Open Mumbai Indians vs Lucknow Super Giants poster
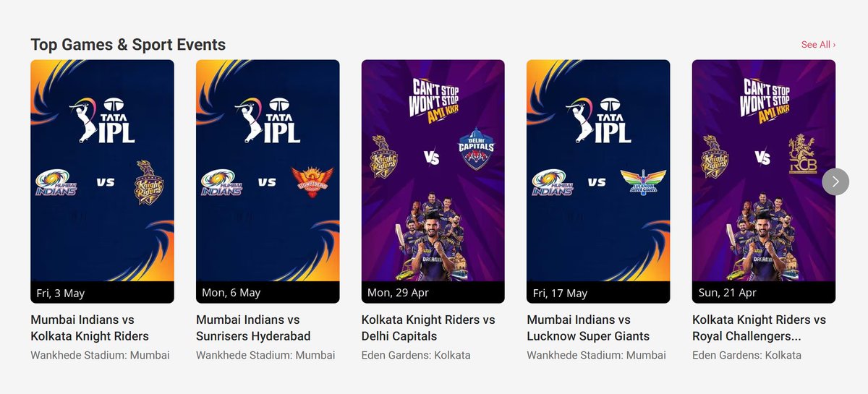The height and width of the screenshot is (394, 868). (598, 181)
